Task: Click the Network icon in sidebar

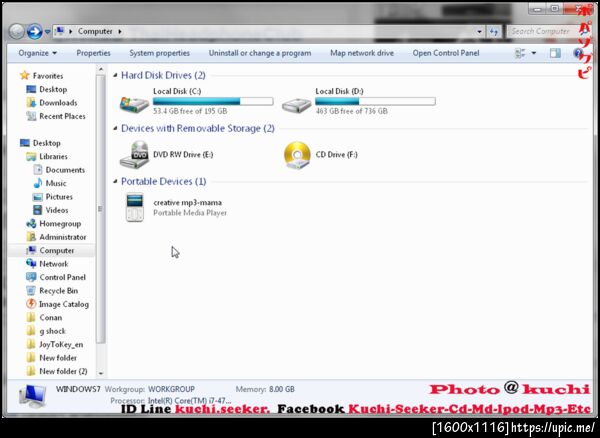Action: [31, 264]
